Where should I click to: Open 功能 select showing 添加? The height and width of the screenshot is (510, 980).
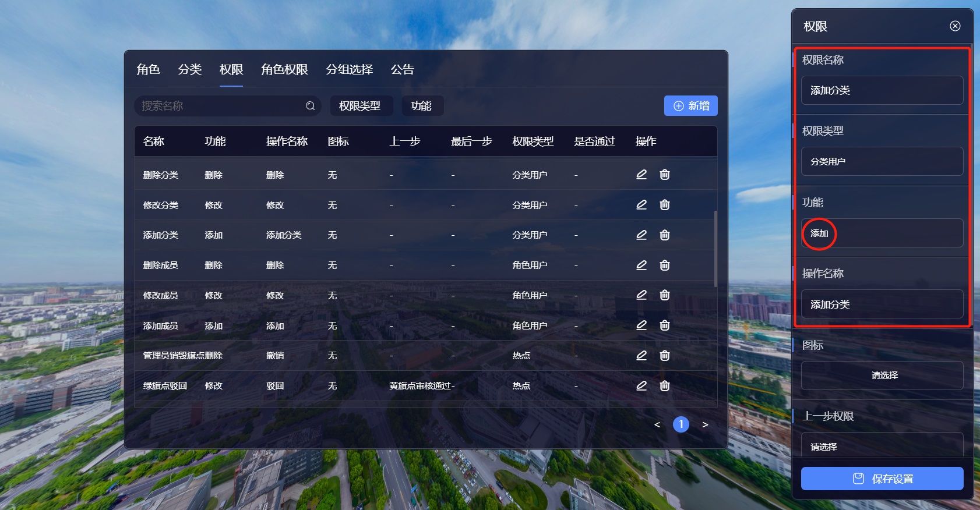(882, 233)
